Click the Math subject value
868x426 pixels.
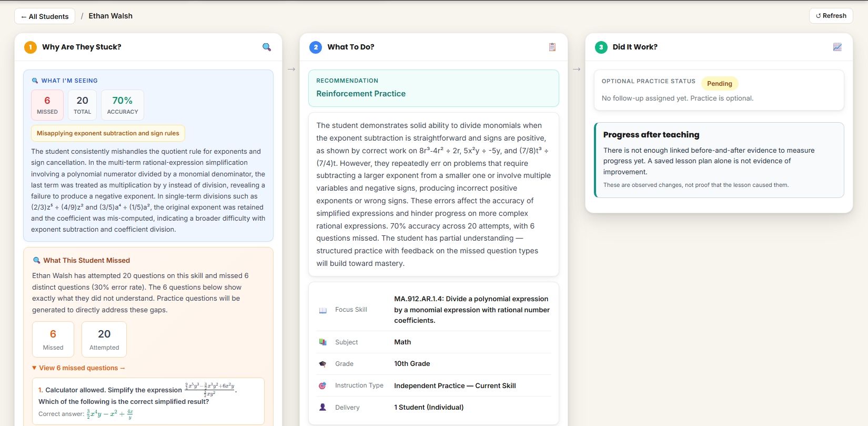coord(402,342)
